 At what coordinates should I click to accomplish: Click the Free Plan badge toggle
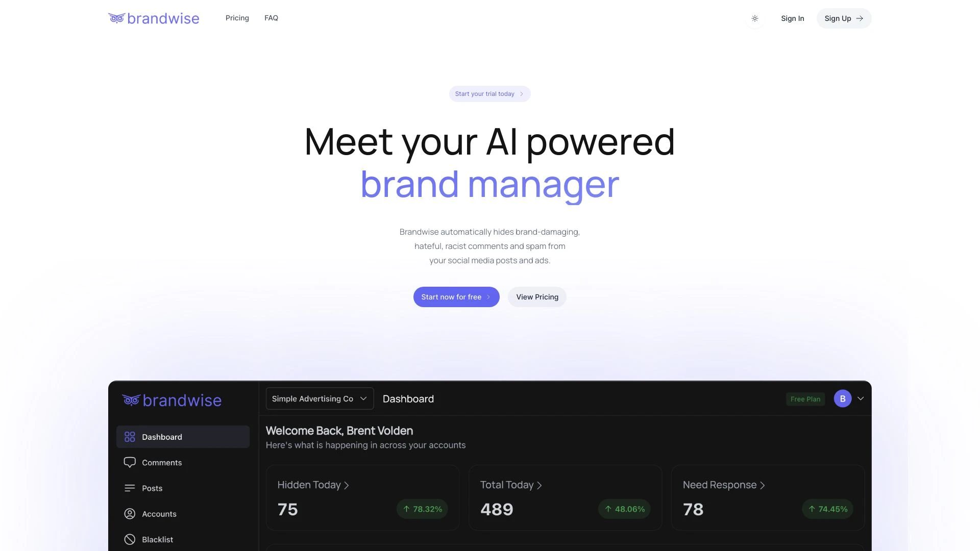pyautogui.click(x=805, y=398)
